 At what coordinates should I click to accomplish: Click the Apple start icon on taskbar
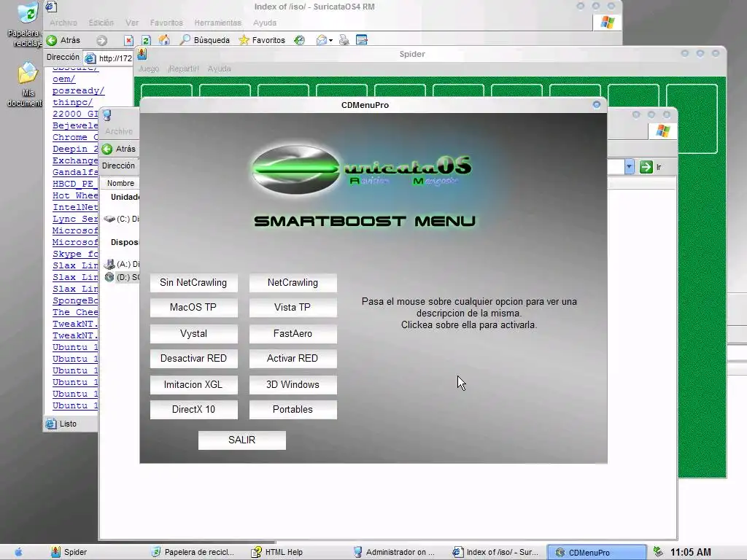[x=18, y=552]
